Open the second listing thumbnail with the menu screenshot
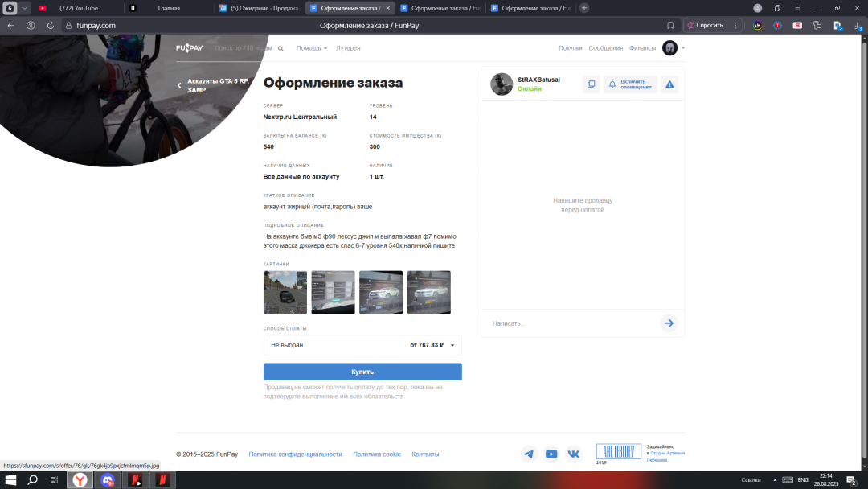This screenshot has height=489, width=868. [334, 293]
